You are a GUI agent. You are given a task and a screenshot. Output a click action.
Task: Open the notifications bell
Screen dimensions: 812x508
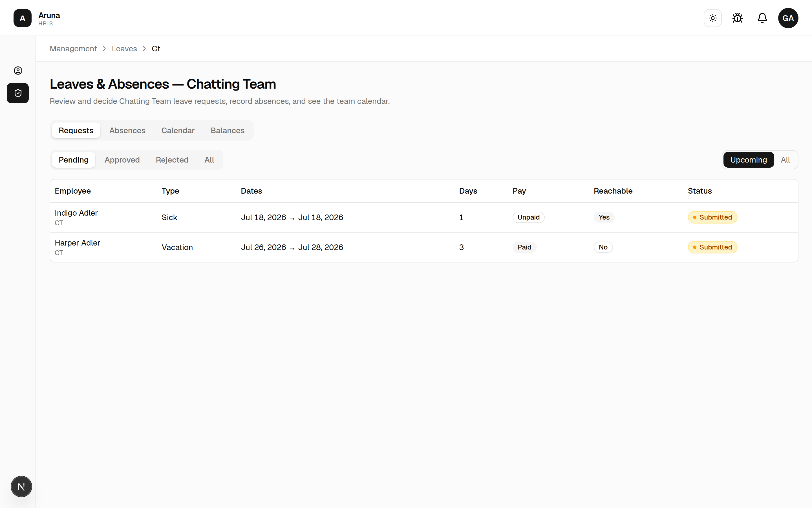pos(762,18)
